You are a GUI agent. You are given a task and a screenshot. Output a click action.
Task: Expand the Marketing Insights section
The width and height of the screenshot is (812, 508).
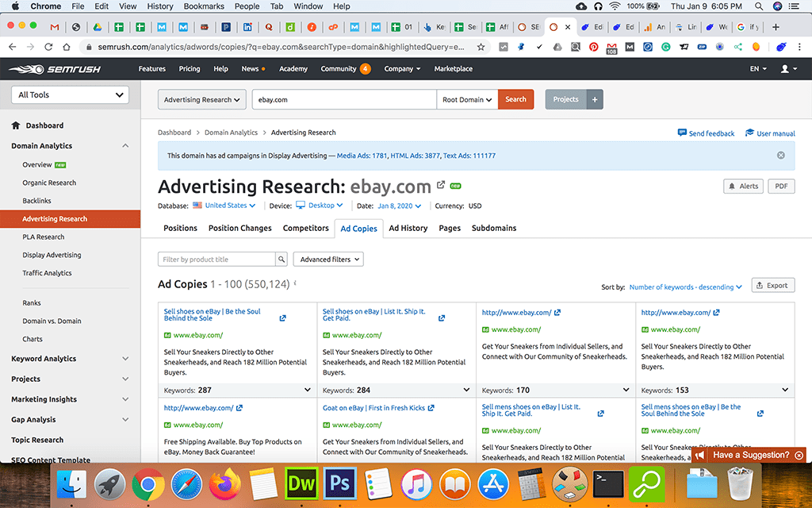pyautogui.click(x=125, y=399)
